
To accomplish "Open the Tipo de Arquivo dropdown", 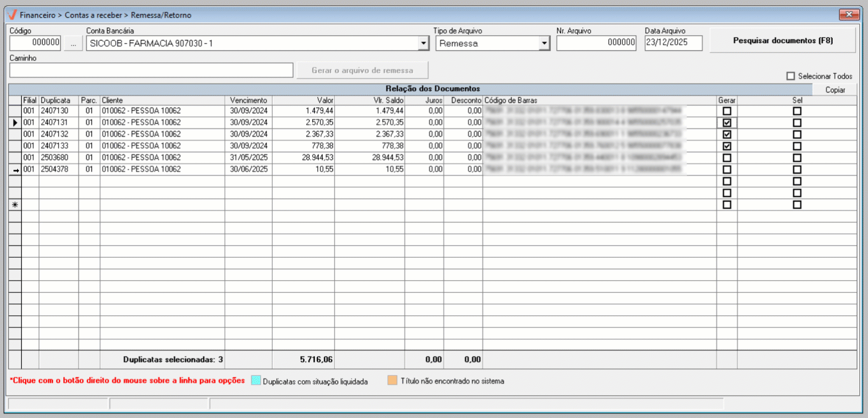I will (x=544, y=44).
